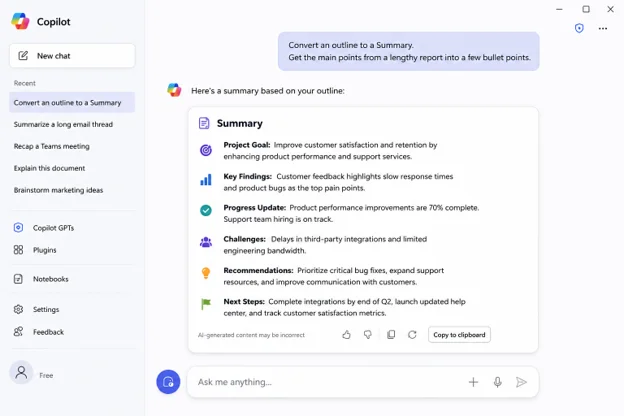Viewport: 624px width, 416px height.
Task: Open 'Brainstorm marketing ideas' chat
Action: pyautogui.click(x=58, y=190)
